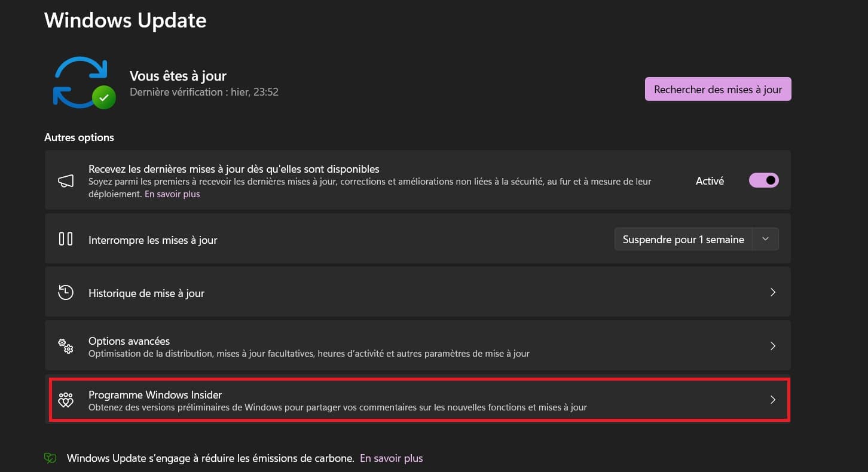Click the Optimisation de la distribution description text

pos(309,354)
